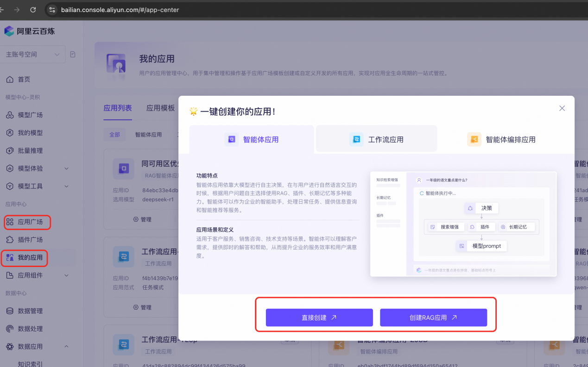588x367 pixels.
Task: Click the 直接创建 button
Action: [x=319, y=317]
